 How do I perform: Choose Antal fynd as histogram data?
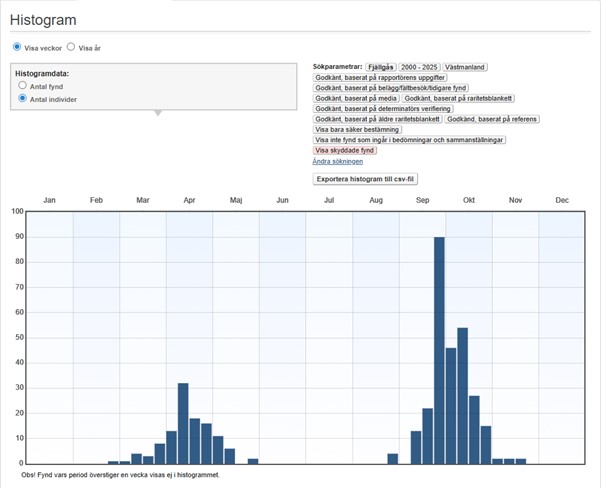(x=23, y=87)
